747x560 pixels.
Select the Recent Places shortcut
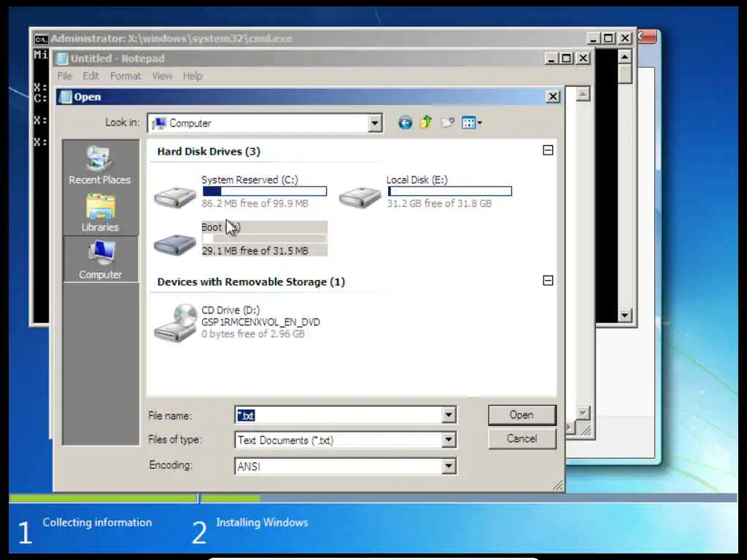tap(99, 165)
